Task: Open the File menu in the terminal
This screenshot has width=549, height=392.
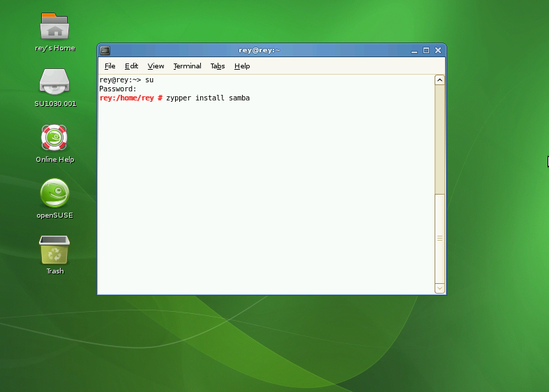Action: click(110, 66)
